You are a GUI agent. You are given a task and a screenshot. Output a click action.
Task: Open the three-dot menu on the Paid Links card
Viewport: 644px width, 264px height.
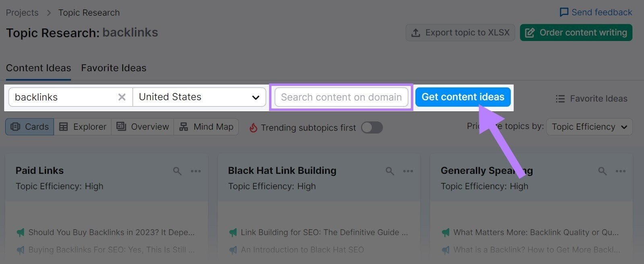196,171
